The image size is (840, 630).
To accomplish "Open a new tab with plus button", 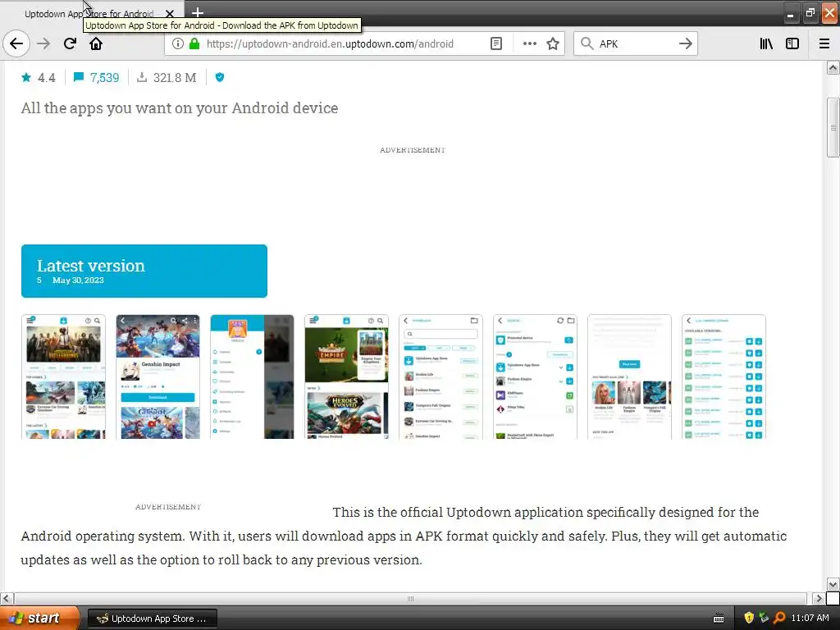I will 197,12.
